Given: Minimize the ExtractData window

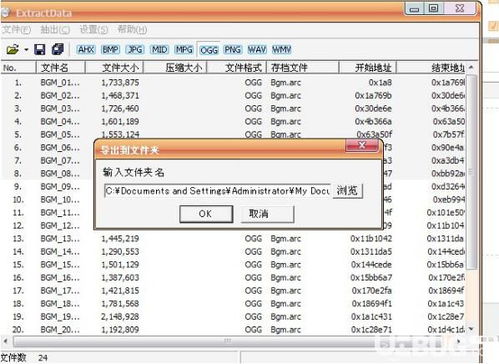Looking at the screenshot, I should (x=414, y=9).
